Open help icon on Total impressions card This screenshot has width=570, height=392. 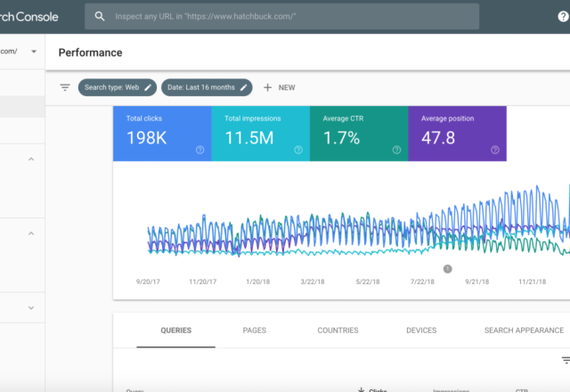coord(298,150)
